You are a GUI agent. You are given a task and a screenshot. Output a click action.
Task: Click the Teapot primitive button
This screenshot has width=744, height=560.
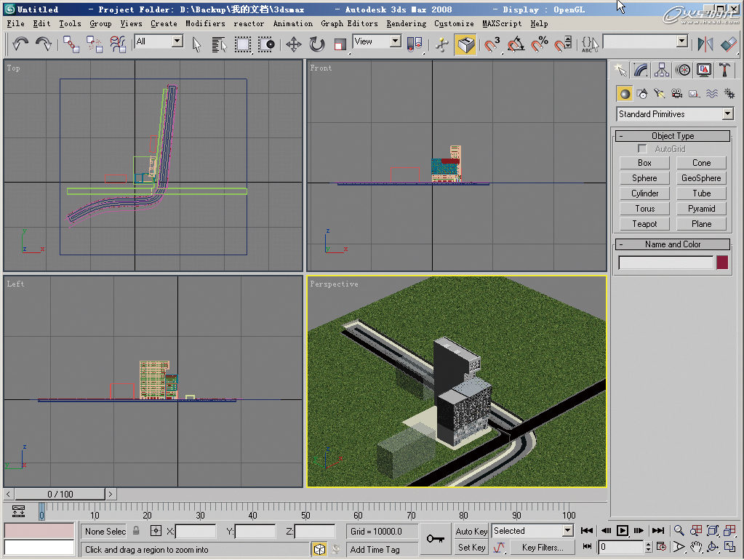tap(644, 224)
